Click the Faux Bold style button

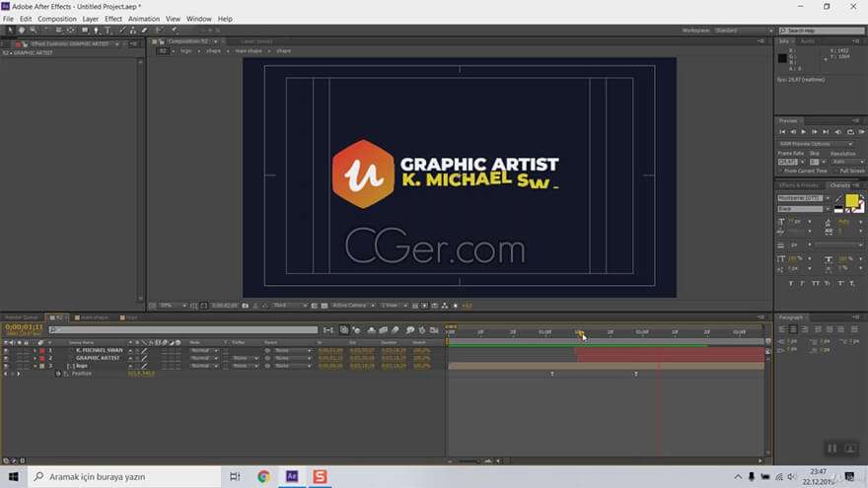tap(791, 283)
